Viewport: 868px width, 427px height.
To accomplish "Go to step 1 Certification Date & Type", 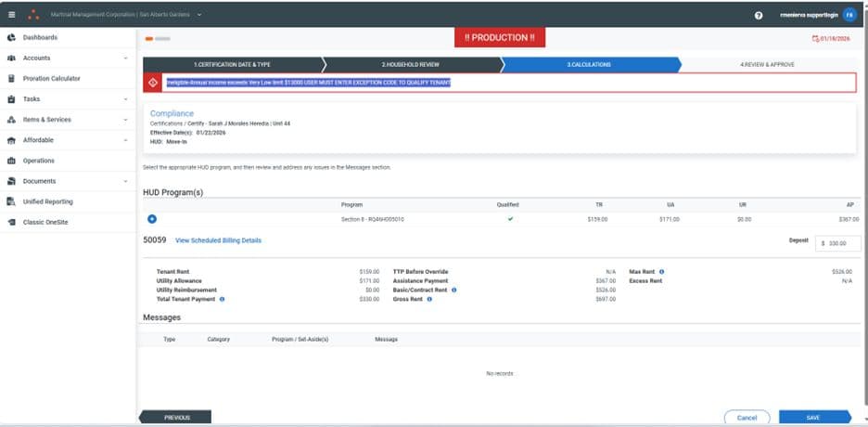I will 233,65.
